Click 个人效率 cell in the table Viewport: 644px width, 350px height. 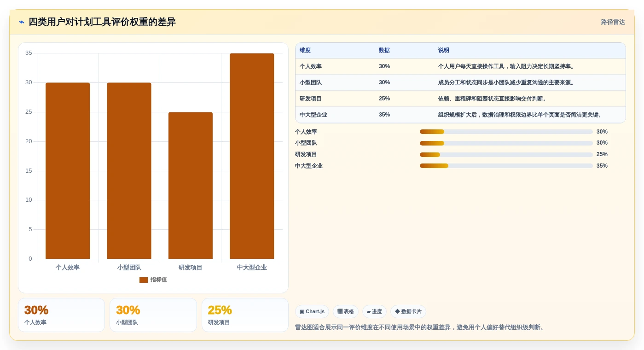point(311,66)
